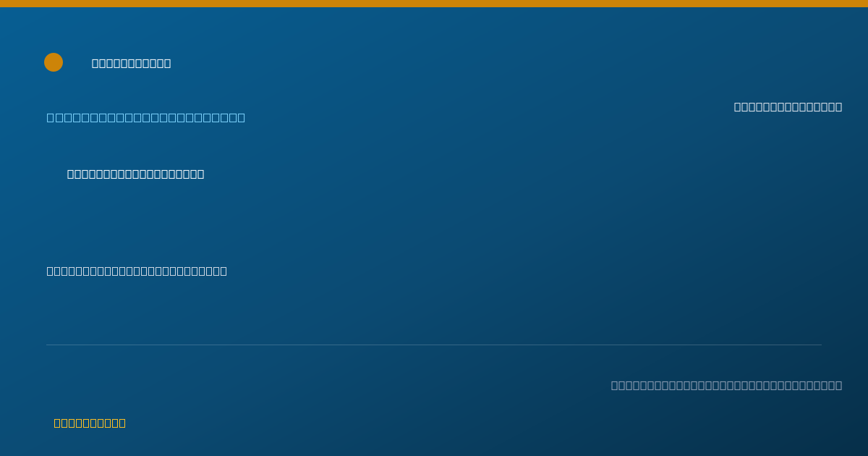Tap the round orange badge near the header
The image size is (868, 456).
(x=54, y=62)
